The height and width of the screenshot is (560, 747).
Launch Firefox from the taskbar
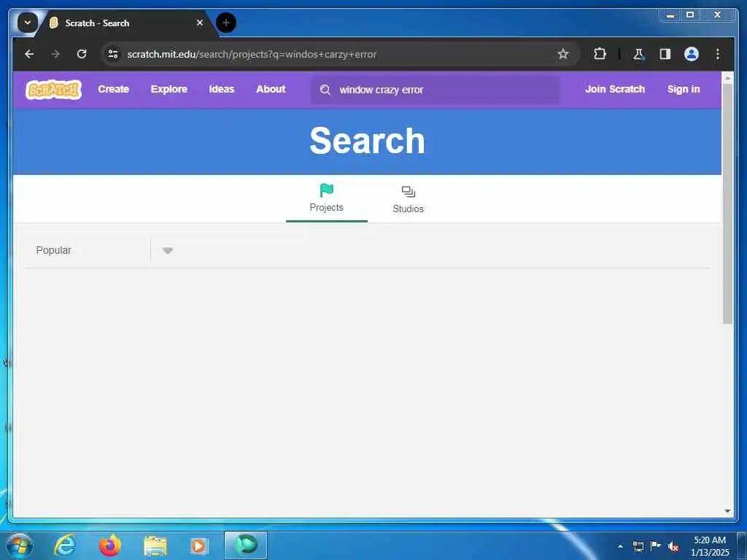coord(109,545)
